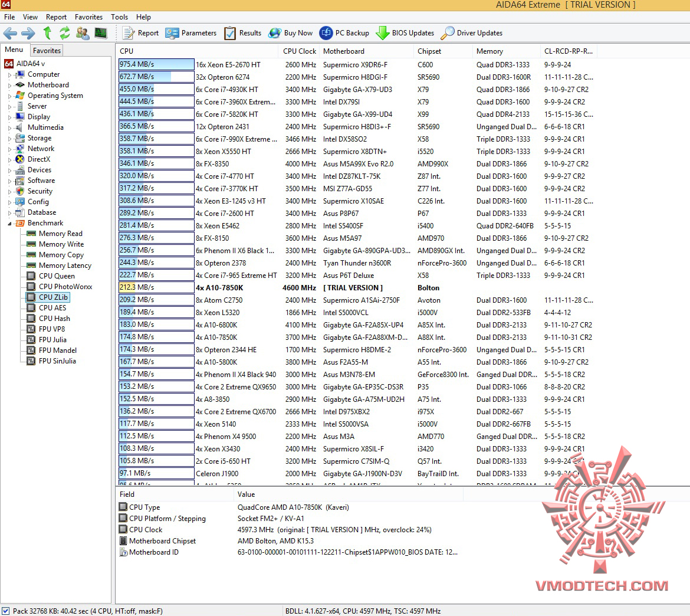Click the green Up arrow icon

pos(48,33)
